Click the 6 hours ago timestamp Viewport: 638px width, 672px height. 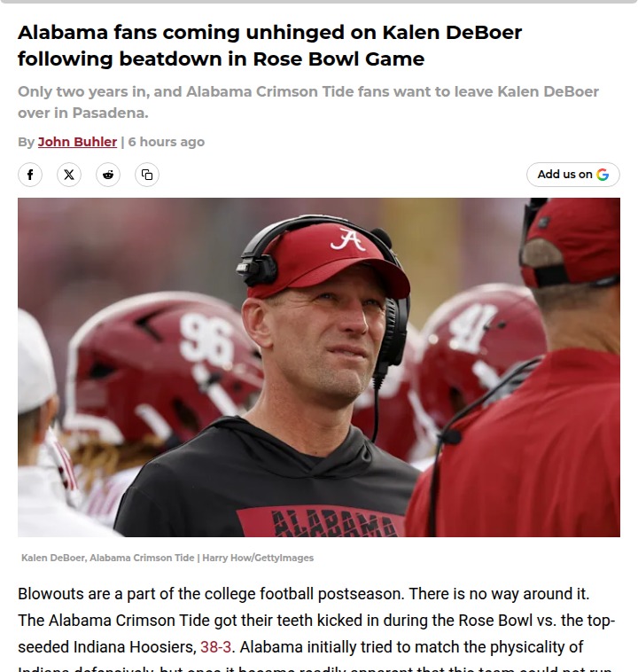pyautogui.click(x=167, y=142)
